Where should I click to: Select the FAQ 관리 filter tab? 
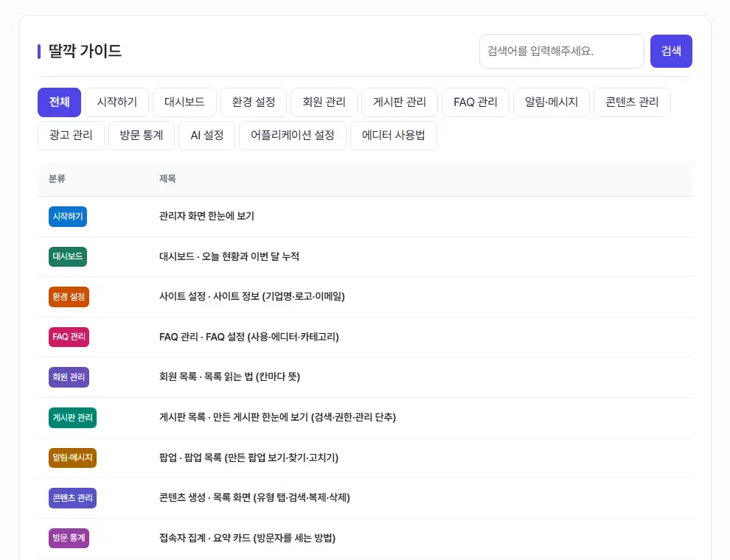(x=476, y=102)
